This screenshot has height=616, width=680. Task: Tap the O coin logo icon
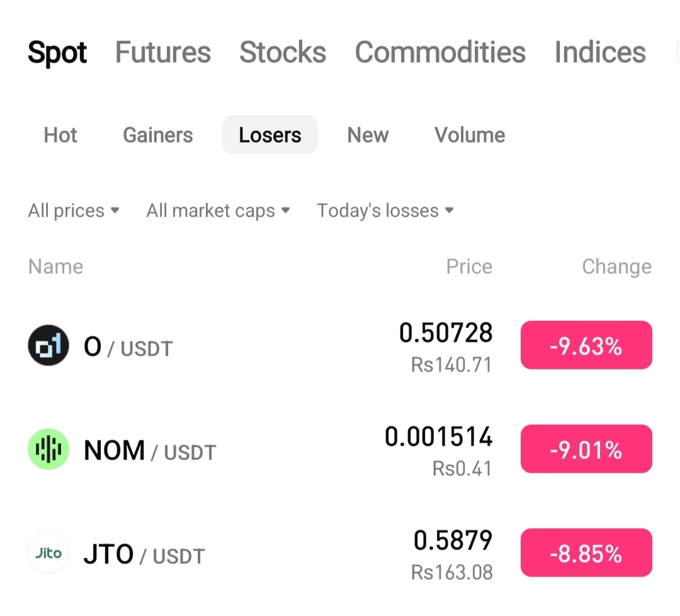point(48,345)
